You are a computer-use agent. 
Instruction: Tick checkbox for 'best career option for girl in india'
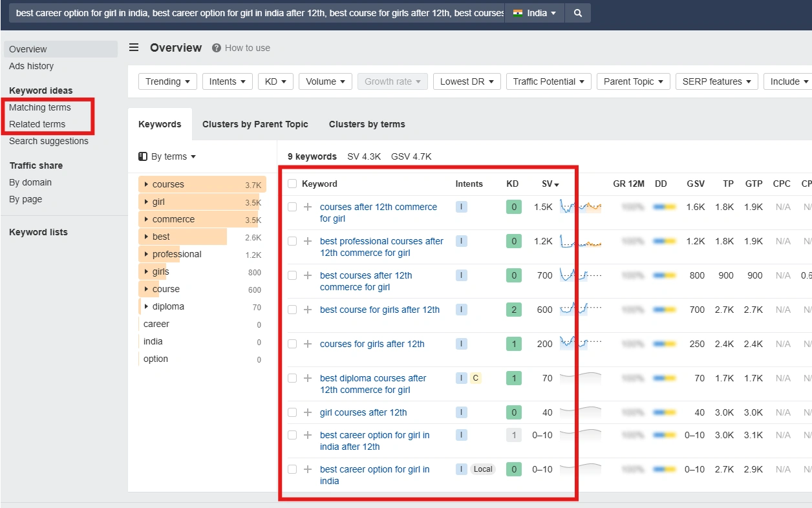[292, 469]
